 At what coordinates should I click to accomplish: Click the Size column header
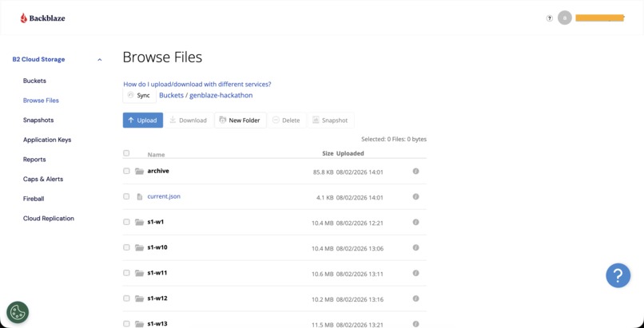(x=328, y=153)
